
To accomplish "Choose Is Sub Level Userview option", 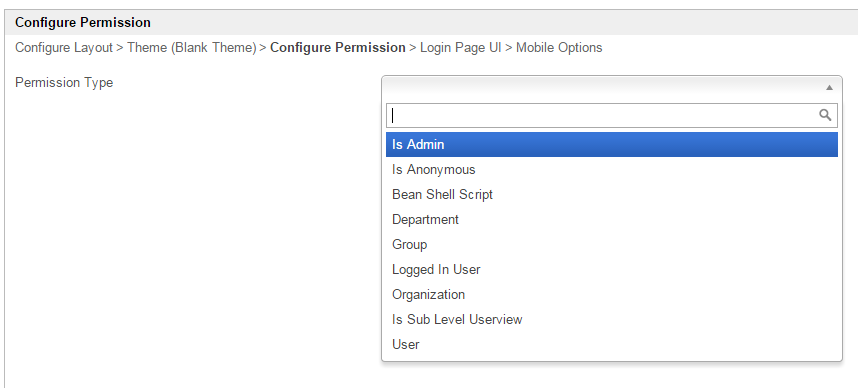I will [x=612, y=319].
